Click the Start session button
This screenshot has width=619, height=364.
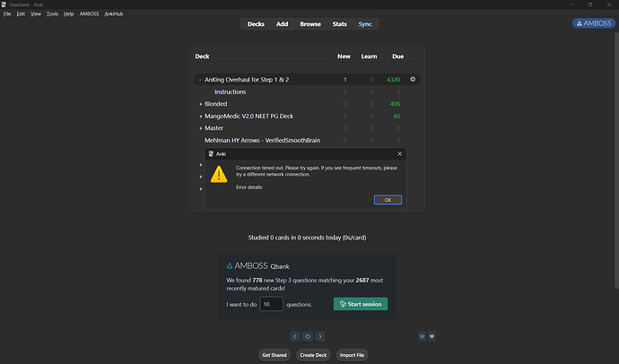click(361, 304)
